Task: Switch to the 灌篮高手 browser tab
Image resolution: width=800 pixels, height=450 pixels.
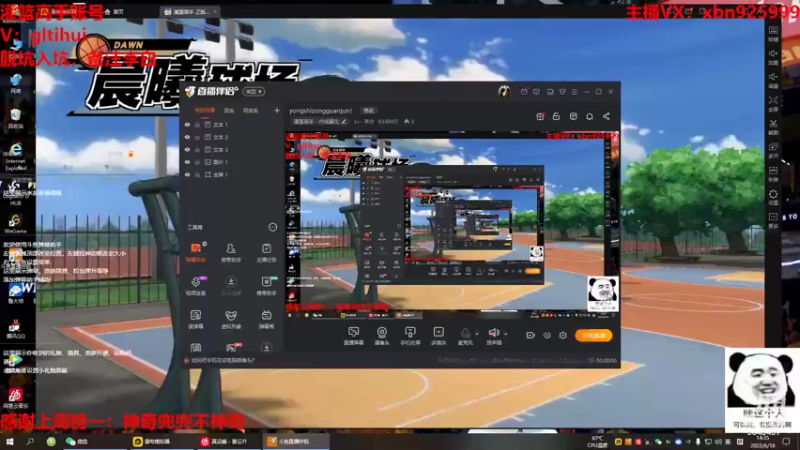Action: coord(190,11)
